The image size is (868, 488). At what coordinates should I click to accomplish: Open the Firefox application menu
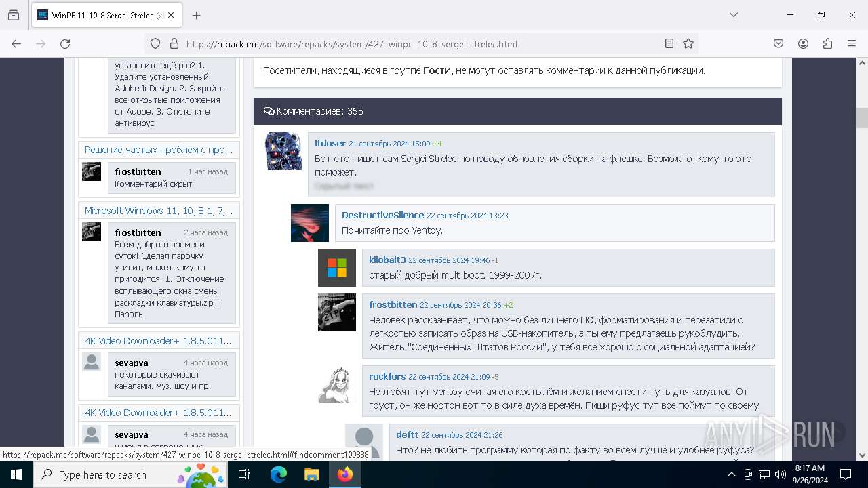[852, 43]
